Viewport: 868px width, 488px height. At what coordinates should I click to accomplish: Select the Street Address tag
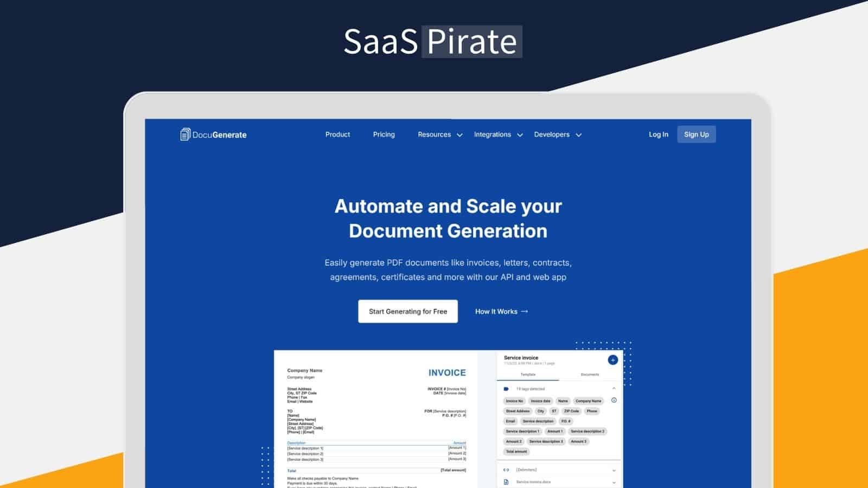[518, 411]
